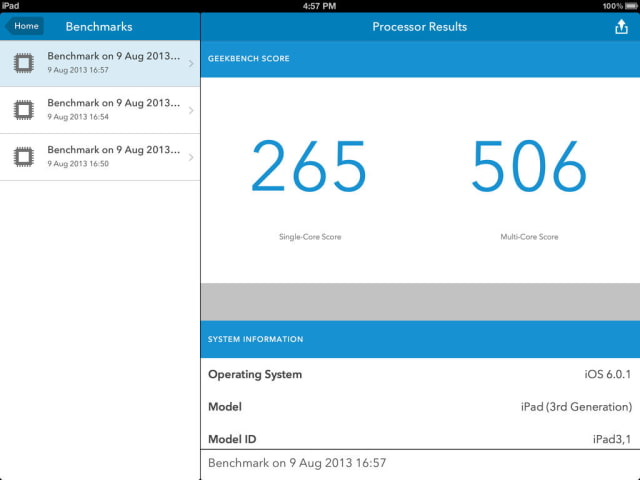640x480 pixels.
Task: Tap the Operating System row label
Action: 255,374
